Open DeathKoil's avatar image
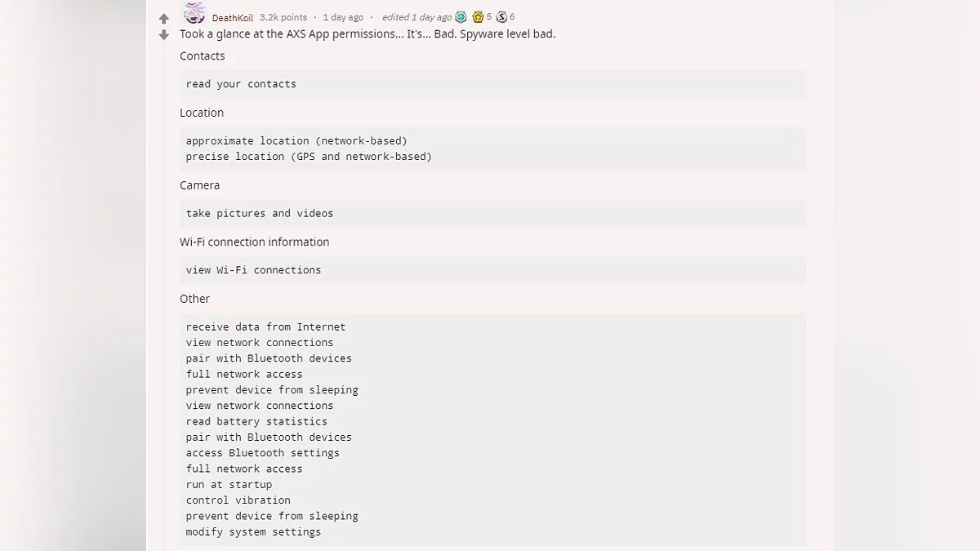This screenshot has height=551, width=980. coord(194,14)
